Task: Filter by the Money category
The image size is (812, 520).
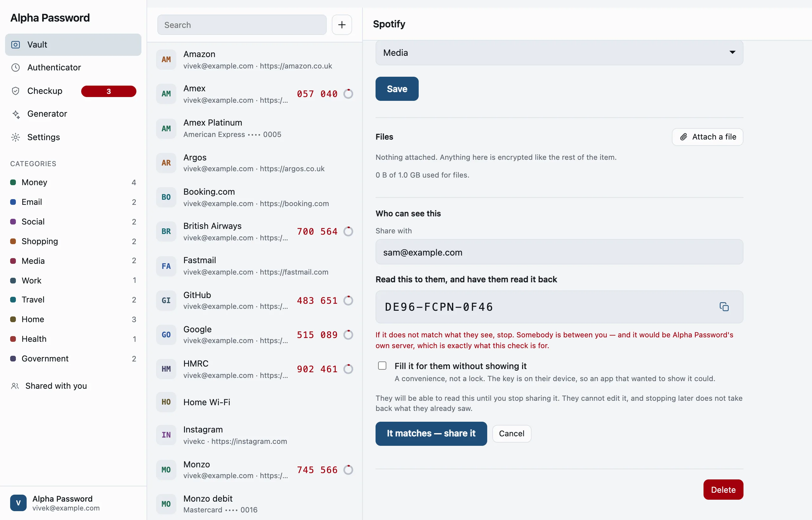Action: pos(73,182)
